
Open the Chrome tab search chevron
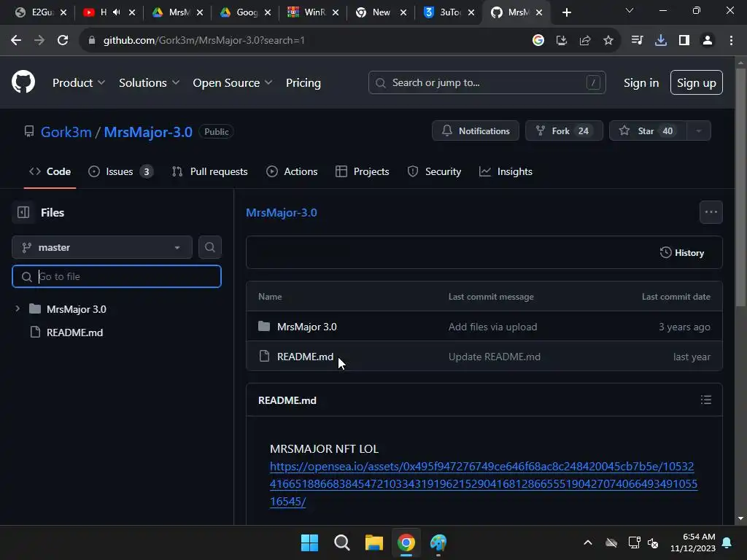pyautogui.click(x=630, y=10)
